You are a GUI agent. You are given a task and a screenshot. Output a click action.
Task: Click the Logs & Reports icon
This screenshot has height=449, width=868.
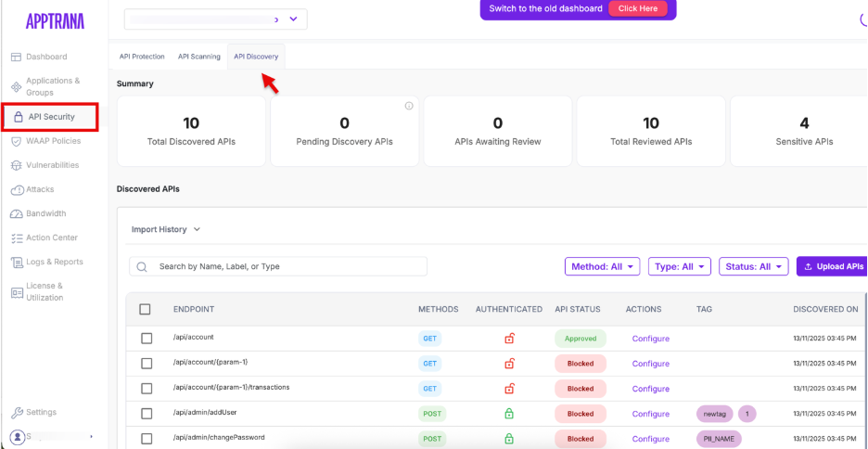tap(17, 262)
